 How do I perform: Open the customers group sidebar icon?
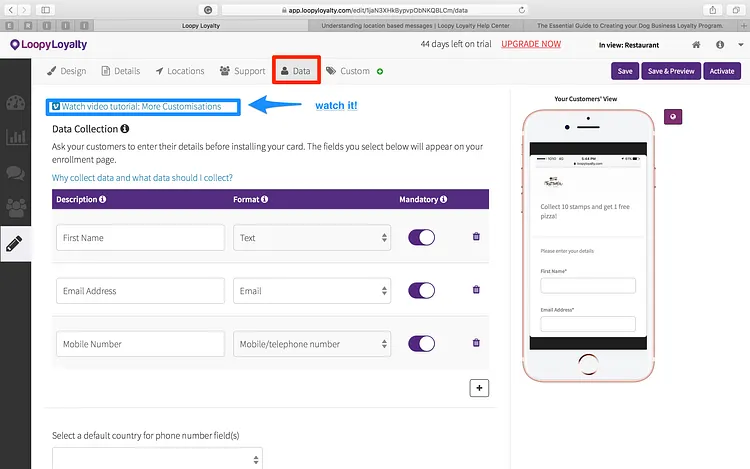point(15,208)
